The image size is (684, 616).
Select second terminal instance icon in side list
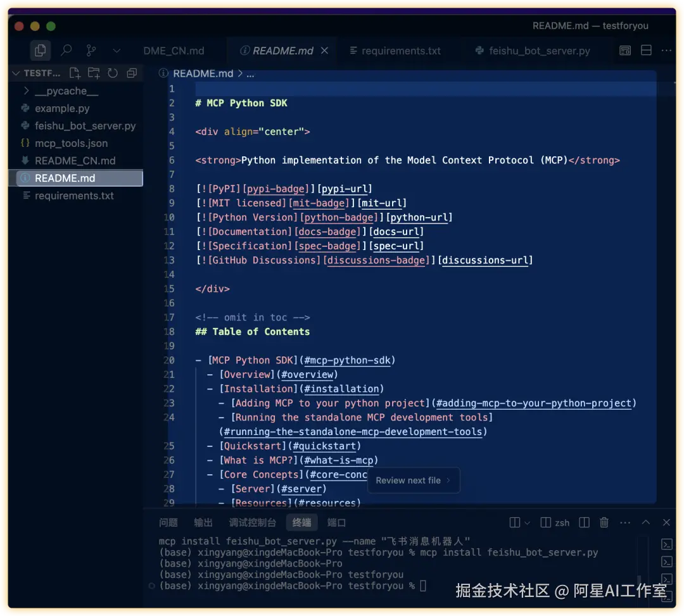pos(666,562)
